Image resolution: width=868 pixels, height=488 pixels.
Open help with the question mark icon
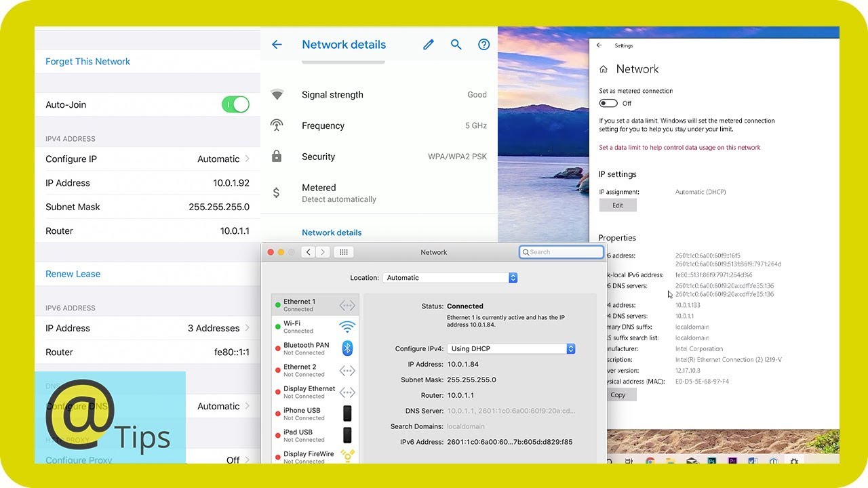484,45
